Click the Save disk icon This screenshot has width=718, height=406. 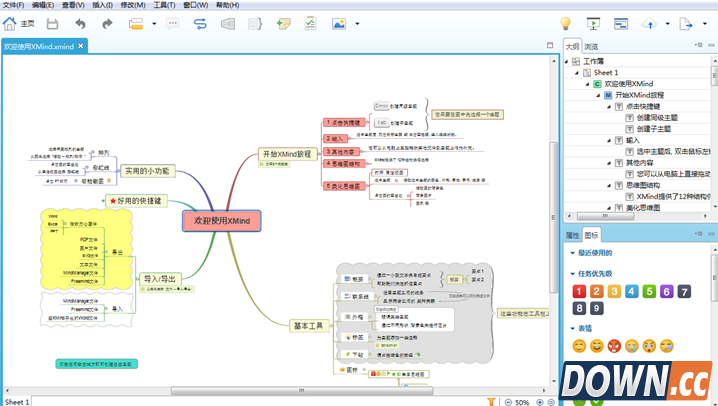click(52, 22)
